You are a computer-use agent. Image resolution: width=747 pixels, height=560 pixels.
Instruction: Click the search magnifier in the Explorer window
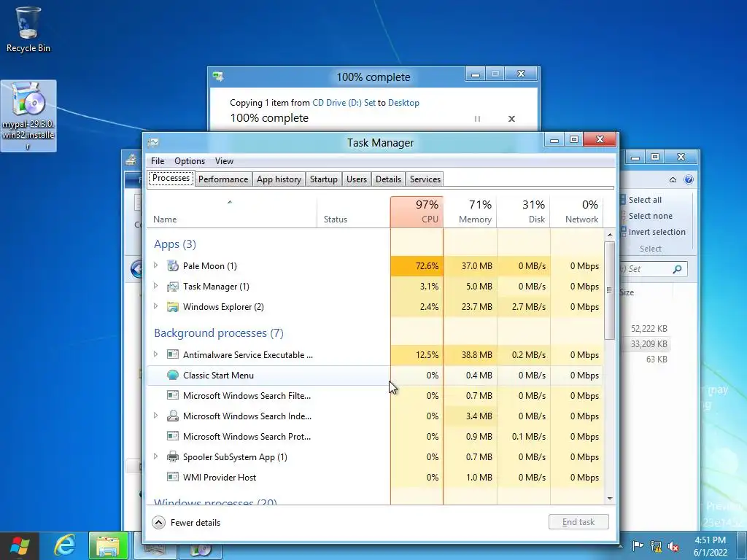pyautogui.click(x=677, y=269)
